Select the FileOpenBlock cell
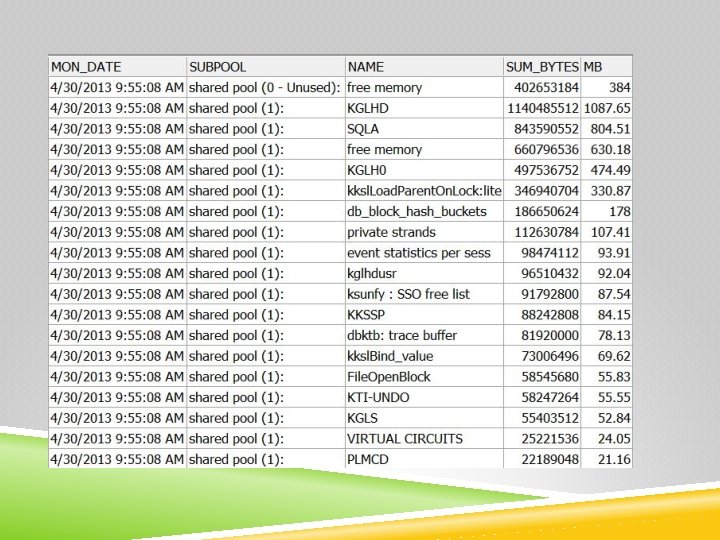The height and width of the screenshot is (540, 720). pyautogui.click(x=424, y=377)
